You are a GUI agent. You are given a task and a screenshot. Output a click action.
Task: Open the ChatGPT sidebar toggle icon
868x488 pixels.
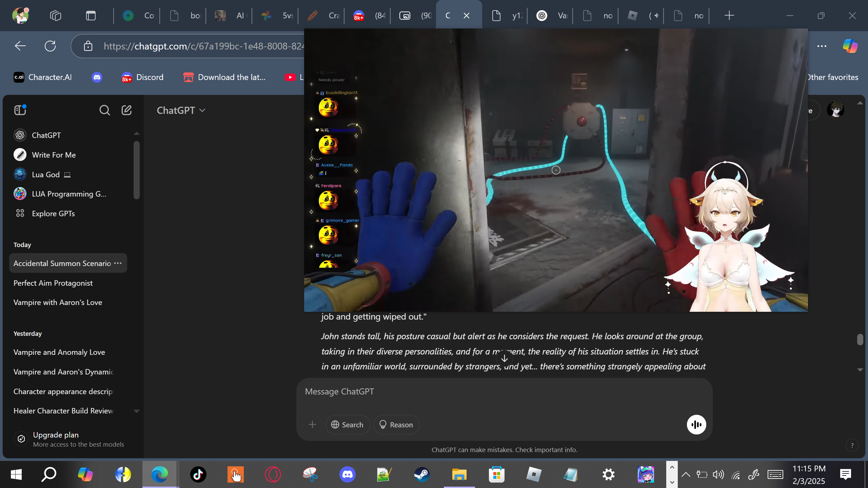click(x=20, y=110)
